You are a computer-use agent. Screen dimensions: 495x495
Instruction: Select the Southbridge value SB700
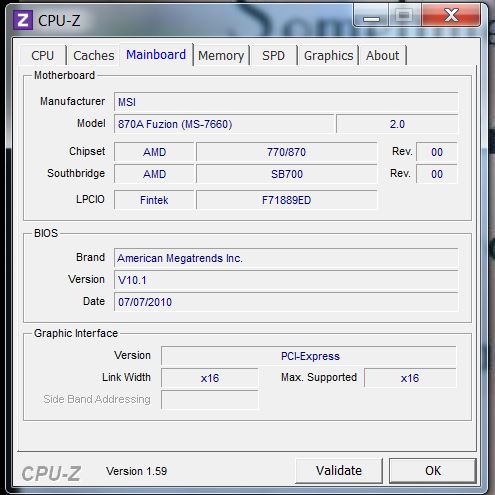click(x=287, y=174)
